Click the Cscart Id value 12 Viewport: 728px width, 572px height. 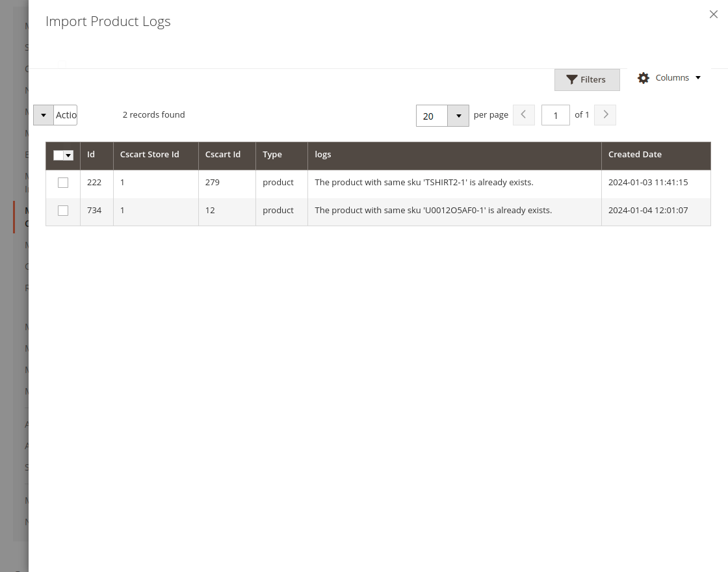210,211
